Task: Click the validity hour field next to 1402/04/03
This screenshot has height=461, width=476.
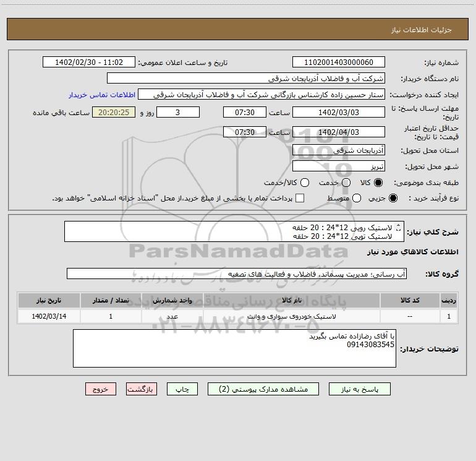Action: point(245,132)
